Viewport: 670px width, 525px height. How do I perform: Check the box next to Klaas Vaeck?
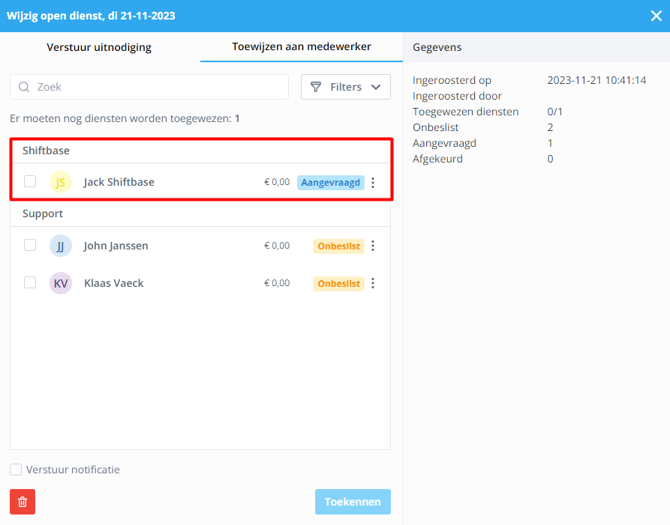coord(30,283)
